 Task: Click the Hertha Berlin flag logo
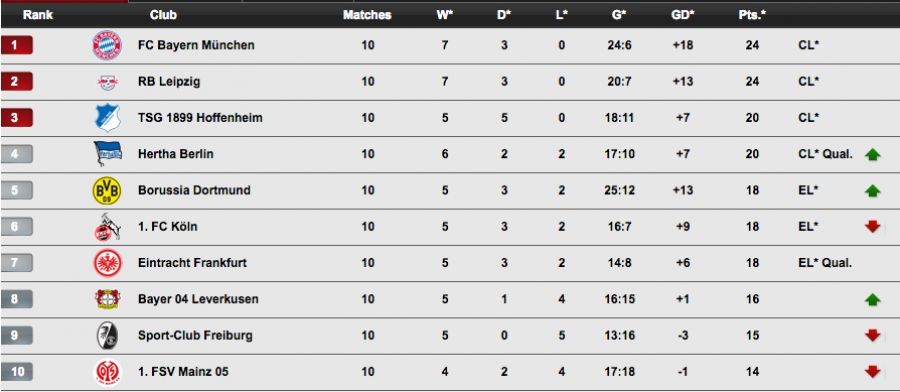pos(107,154)
